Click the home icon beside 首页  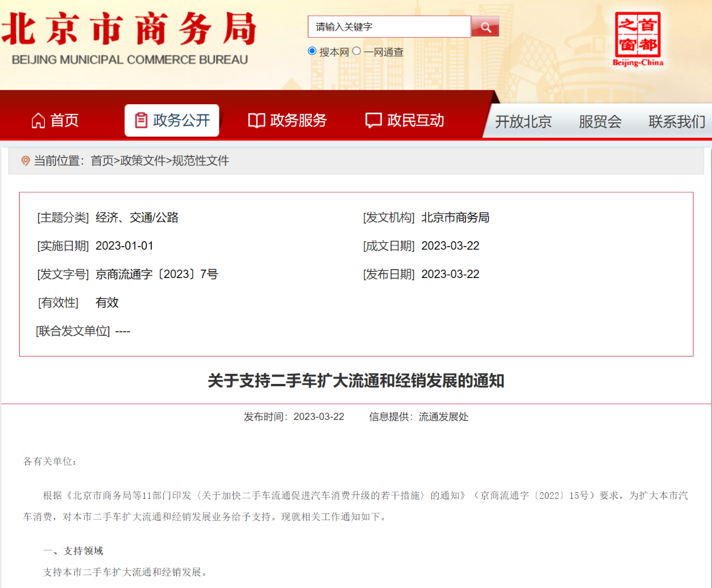tap(38, 121)
